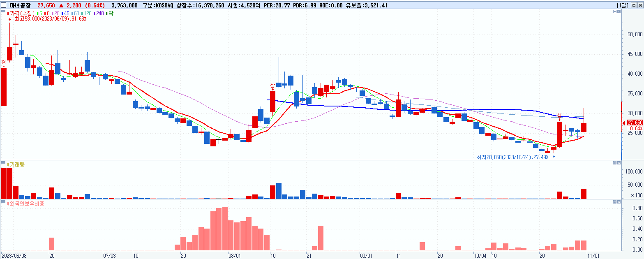The width and height of the screenshot is (644, 259).
Task: Click the 최고53,000(2023/06/09) high label
Action: point(50,19)
